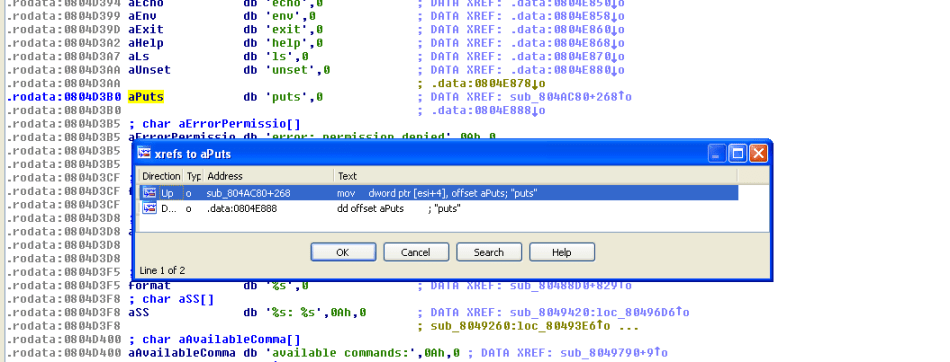Sort by the Direction column header
This screenshot has width=950, height=362.
(x=161, y=176)
